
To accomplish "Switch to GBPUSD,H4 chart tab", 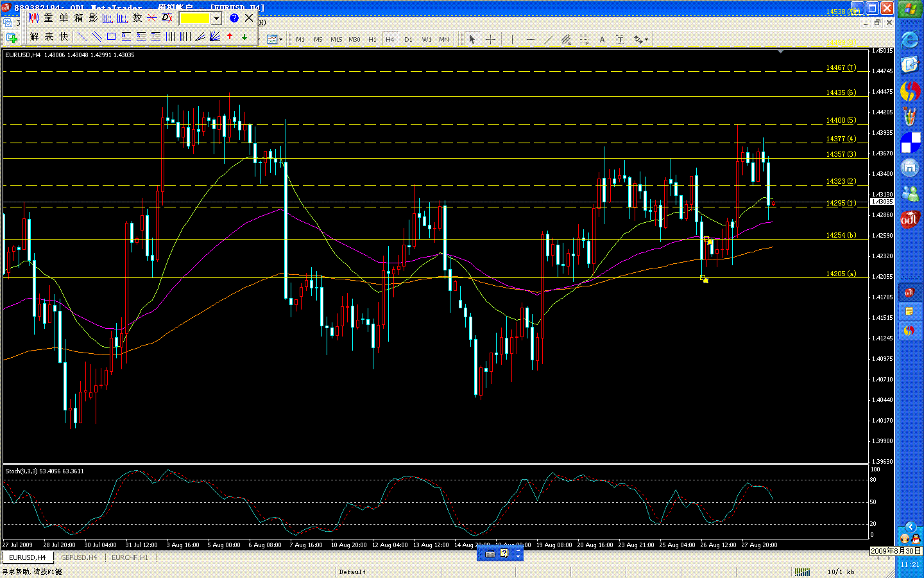I will click(x=79, y=557).
